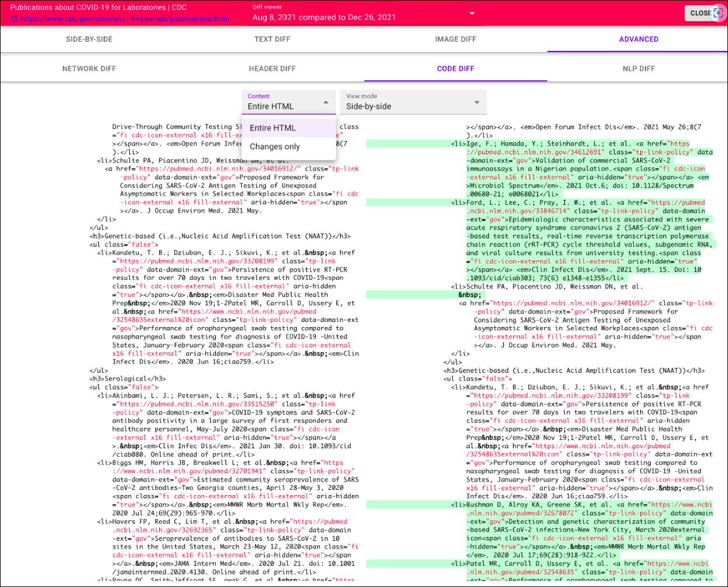The image size is (728, 587).
Task: Click the screenshot capture icon at top right
Action: pos(718,13)
